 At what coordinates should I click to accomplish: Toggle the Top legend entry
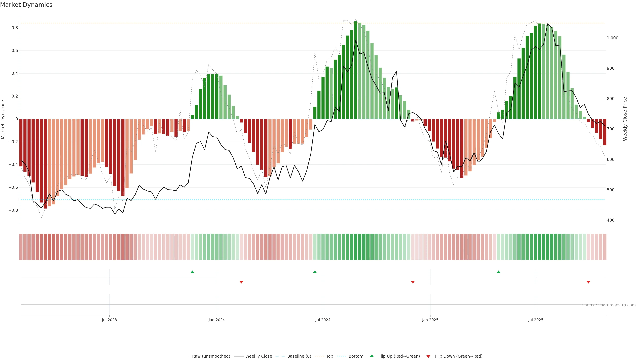point(330,356)
